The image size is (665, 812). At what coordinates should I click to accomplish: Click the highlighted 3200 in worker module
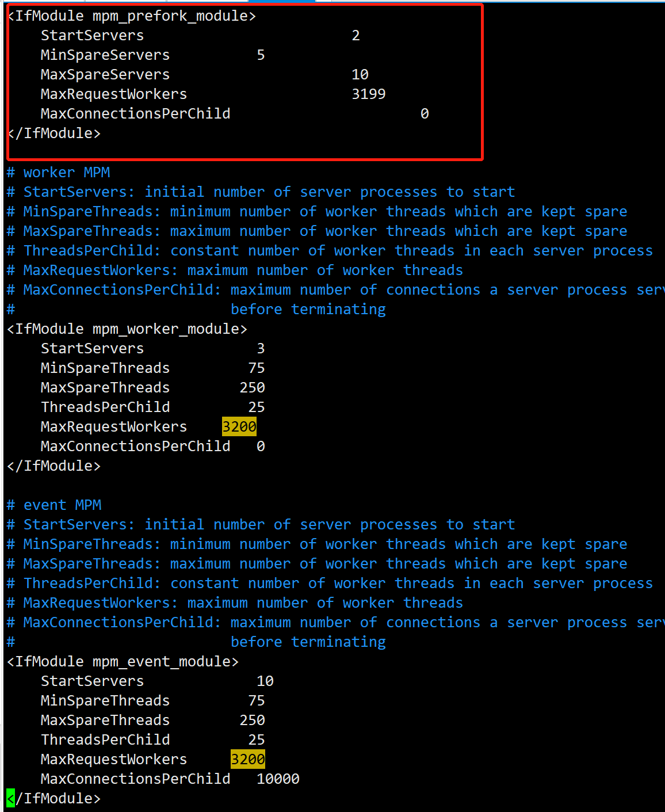239,426
